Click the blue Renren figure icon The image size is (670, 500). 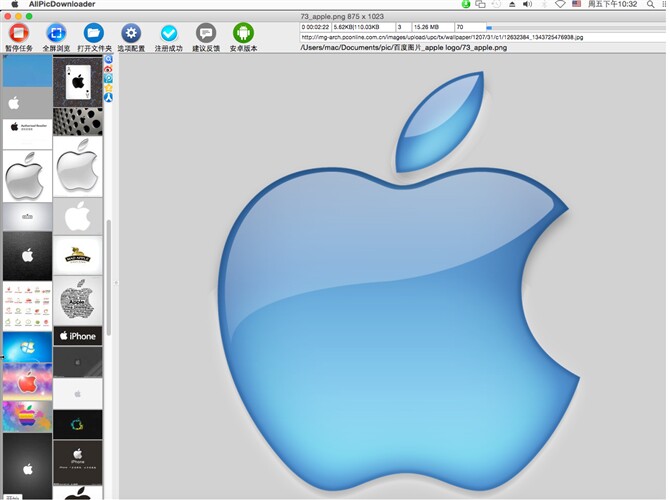pos(109,97)
